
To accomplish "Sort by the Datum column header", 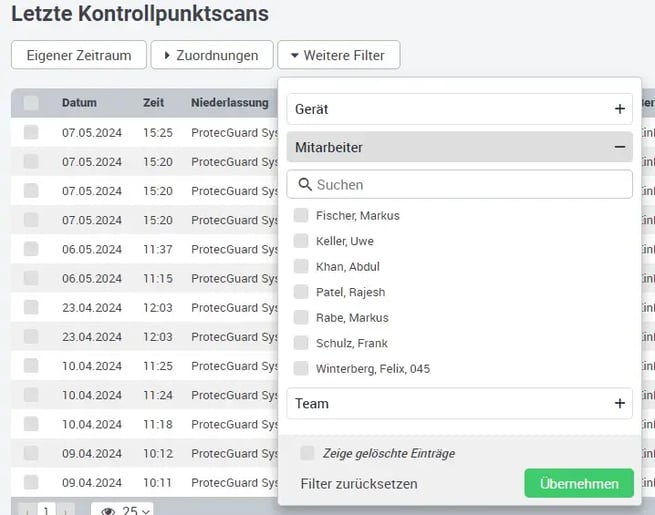I will coord(79,103).
